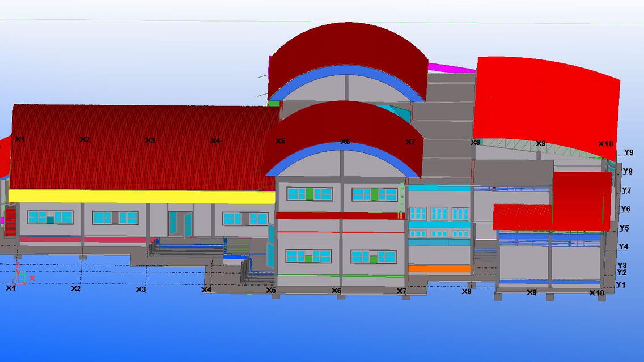Viewport: 644px width, 362px height.
Task: Select the Y4 grid line label
Action: pos(623,246)
